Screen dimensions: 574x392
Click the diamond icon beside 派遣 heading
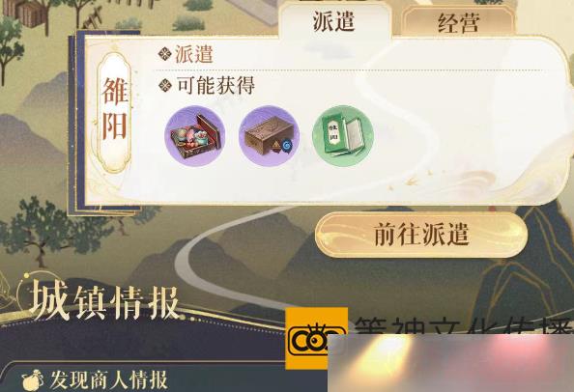(x=164, y=54)
